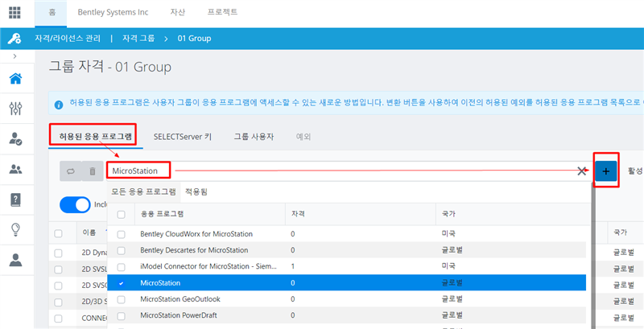Image resolution: width=644 pixels, height=329 pixels.
Task: Check MicroStation GeoOutlook checkbox
Action: click(x=122, y=299)
